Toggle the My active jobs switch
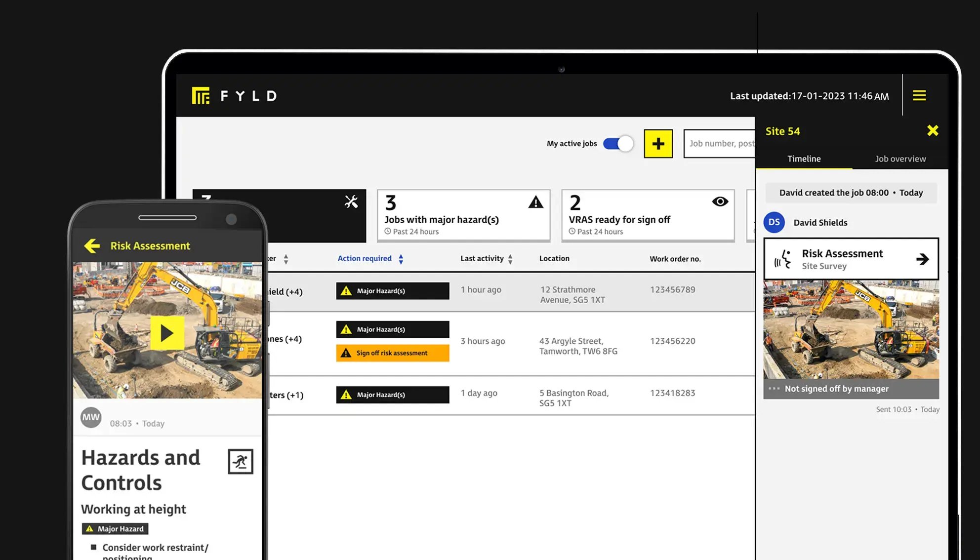 [x=618, y=144]
